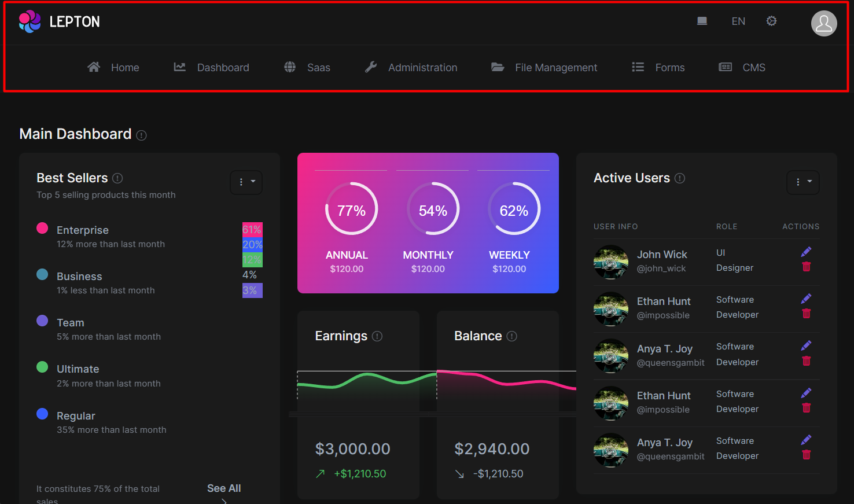854x504 pixels.
Task: Open the CMS menu
Action: click(742, 67)
